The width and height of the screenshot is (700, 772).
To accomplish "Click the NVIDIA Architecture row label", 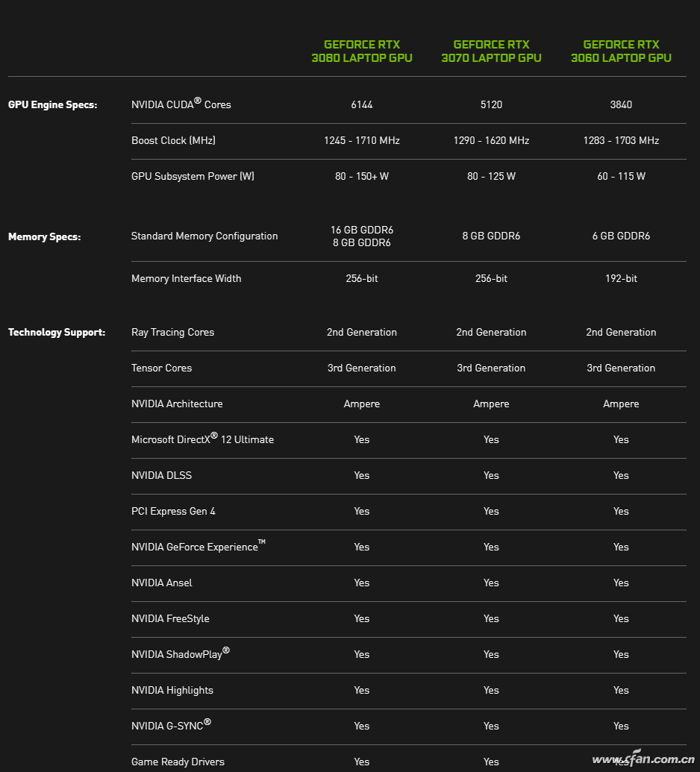I will pyautogui.click(x=177, y=404).
